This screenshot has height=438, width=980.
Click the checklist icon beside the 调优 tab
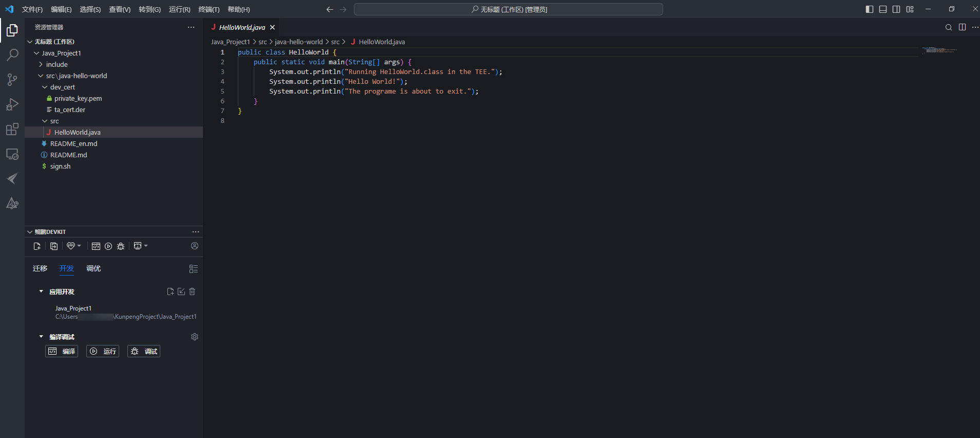(x=194, y=269)
